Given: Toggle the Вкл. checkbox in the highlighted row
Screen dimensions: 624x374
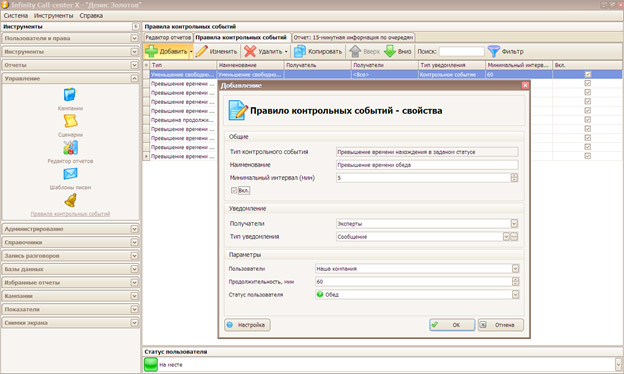Looking at the screenshot, I should 588,74.
